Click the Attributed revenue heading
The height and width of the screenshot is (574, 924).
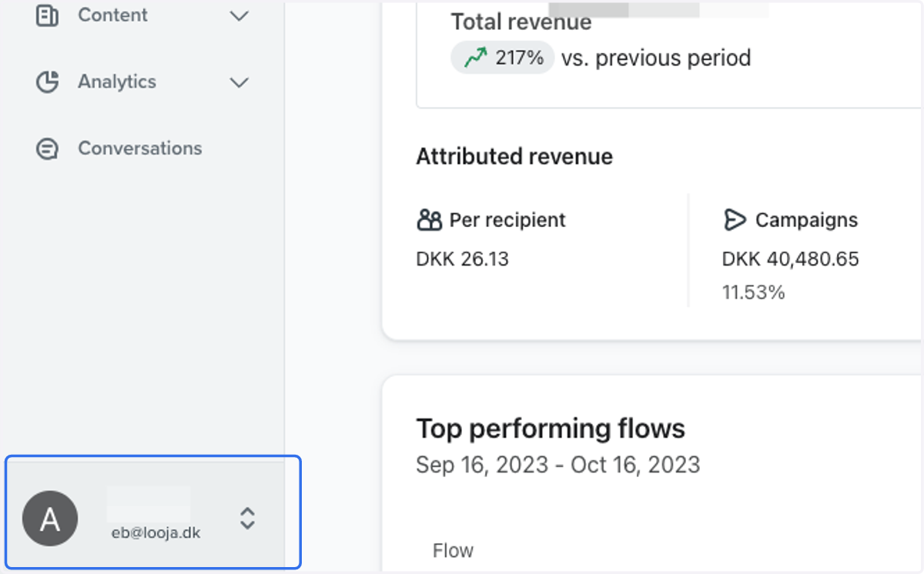[x=514, y=156]
